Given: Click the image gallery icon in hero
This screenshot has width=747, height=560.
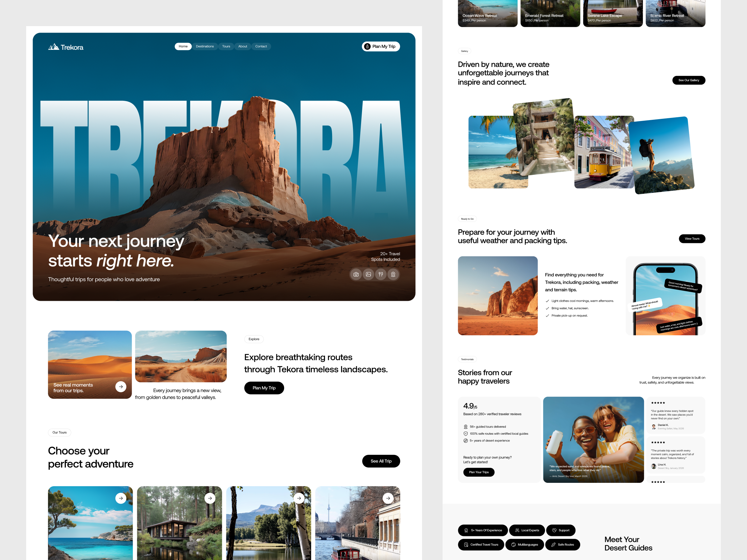Looking at the screenshot, I should pos(369,274).
